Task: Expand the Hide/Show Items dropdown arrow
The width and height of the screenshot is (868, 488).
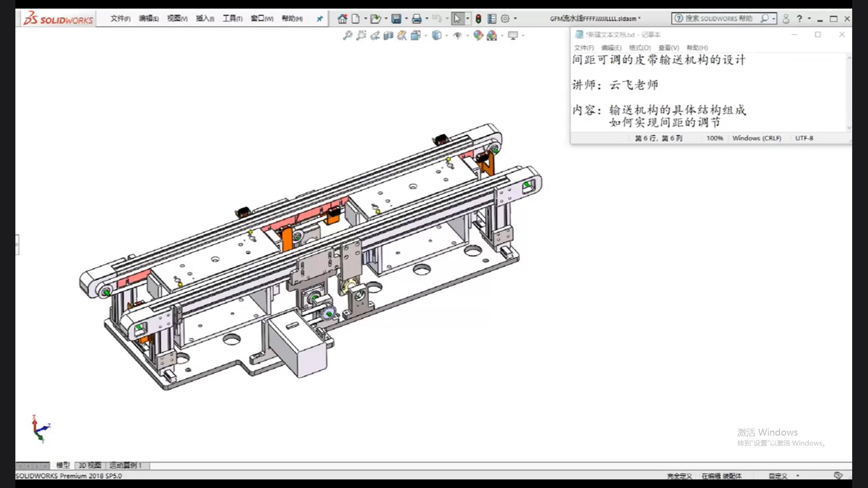Action: 467,35
